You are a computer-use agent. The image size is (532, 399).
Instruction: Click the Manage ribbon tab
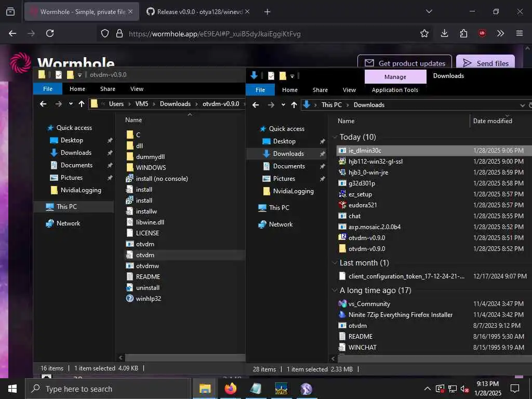(395, 77)
